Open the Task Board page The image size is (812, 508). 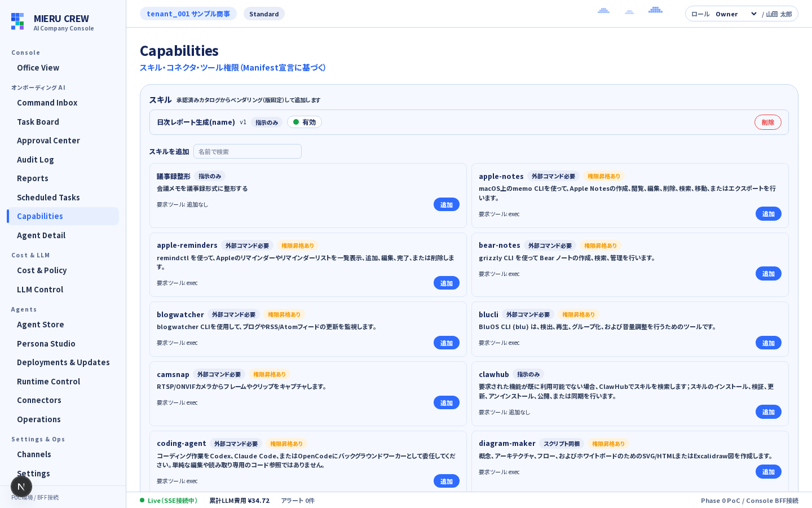[63, 122]
